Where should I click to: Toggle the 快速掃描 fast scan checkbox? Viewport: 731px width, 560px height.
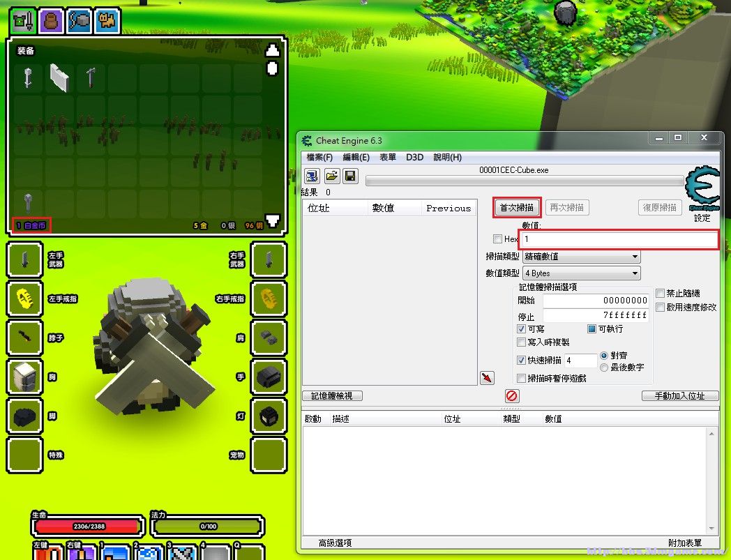[x=521, y=360]
